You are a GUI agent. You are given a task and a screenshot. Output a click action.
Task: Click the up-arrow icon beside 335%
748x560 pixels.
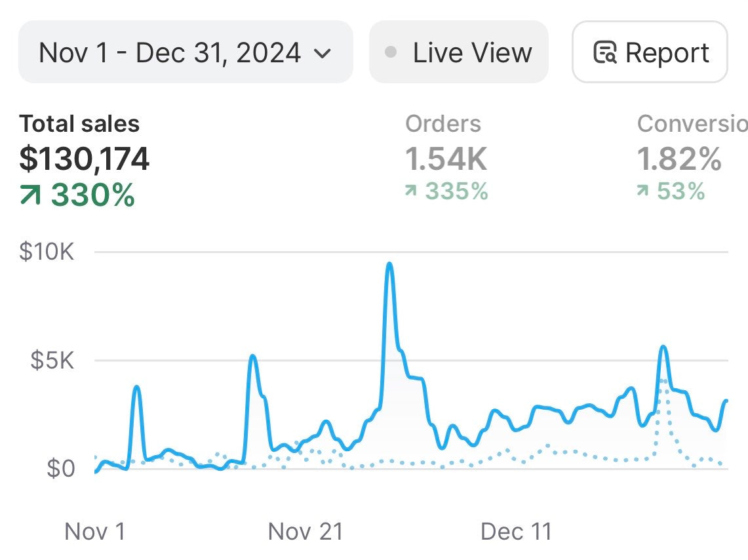(x=412, y=191)
